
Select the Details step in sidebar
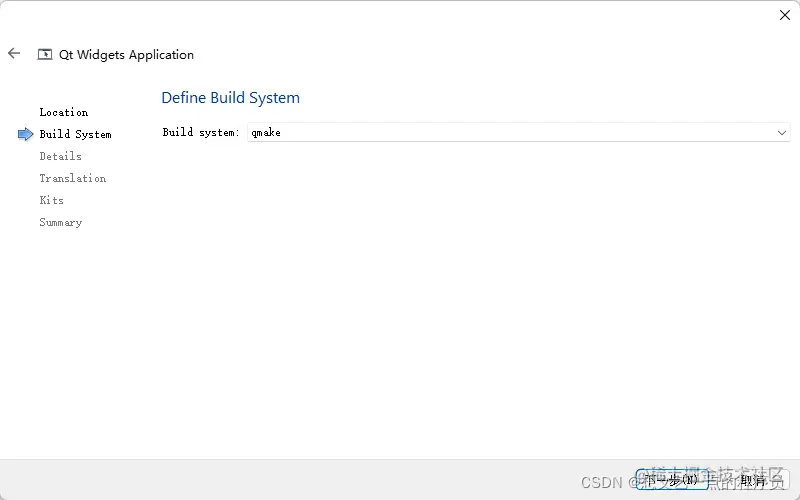61,156
